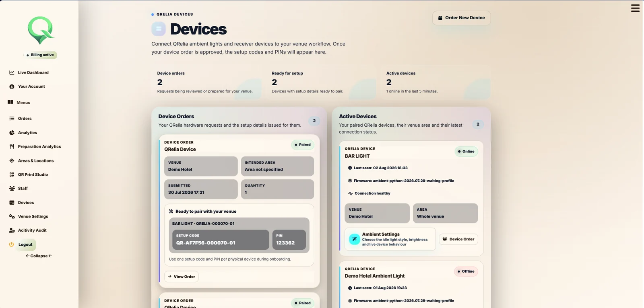The image size is (644, 308).
Task: Click the clock icon on BAR LIGHT last seen
Action: pyautogui.click(x=350, y=168)
